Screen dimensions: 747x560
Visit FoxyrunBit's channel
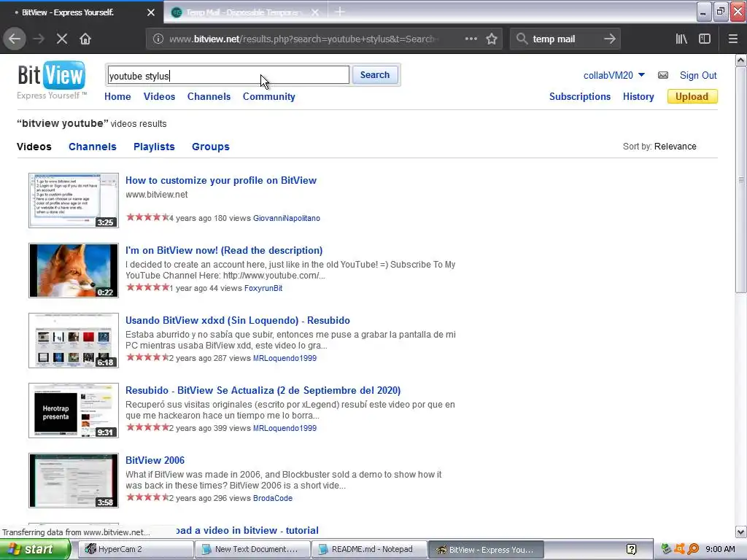click(263, 288)
